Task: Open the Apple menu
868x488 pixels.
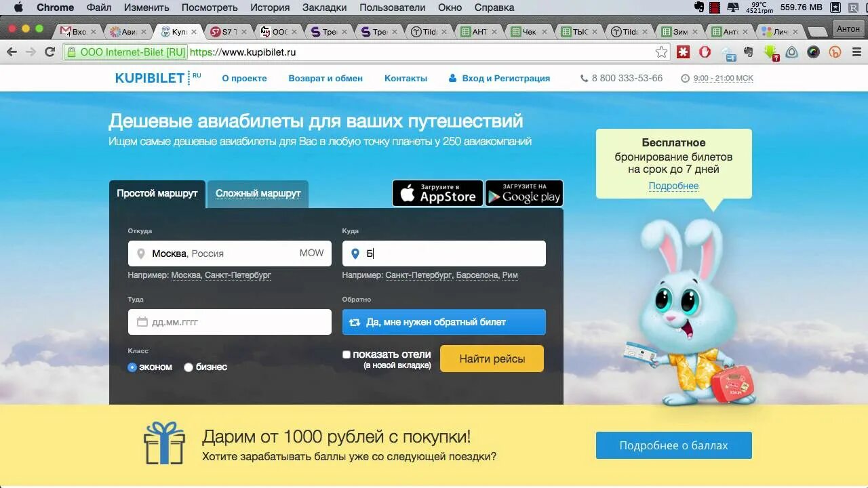Action: 18,7
